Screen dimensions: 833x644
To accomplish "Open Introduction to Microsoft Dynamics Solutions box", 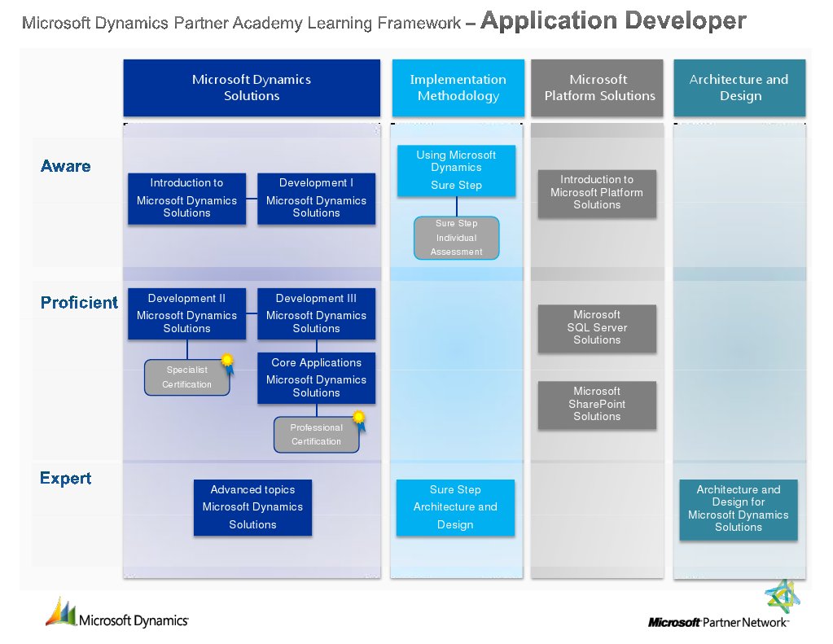I will (187, 198).
